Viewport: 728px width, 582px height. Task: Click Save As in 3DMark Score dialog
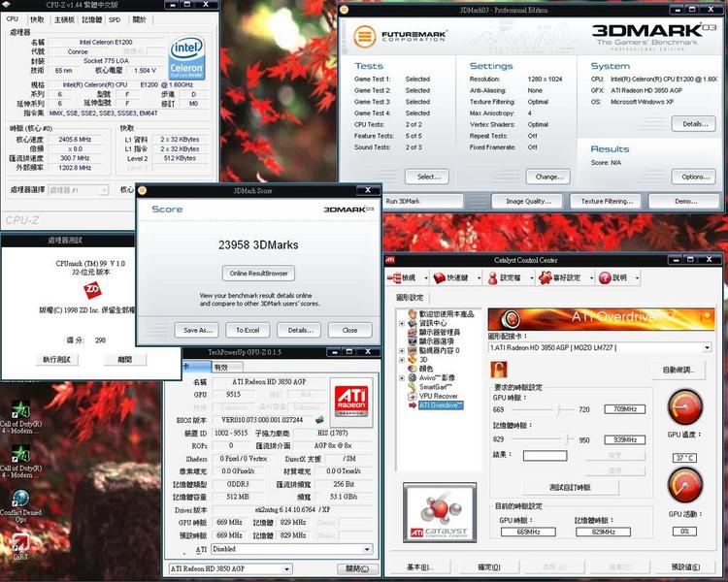click(197, 331)
